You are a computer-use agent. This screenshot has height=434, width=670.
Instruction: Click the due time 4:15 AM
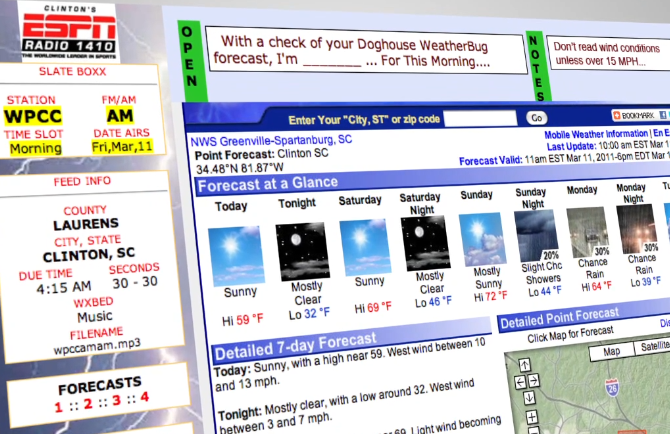[x=64, y=287]
